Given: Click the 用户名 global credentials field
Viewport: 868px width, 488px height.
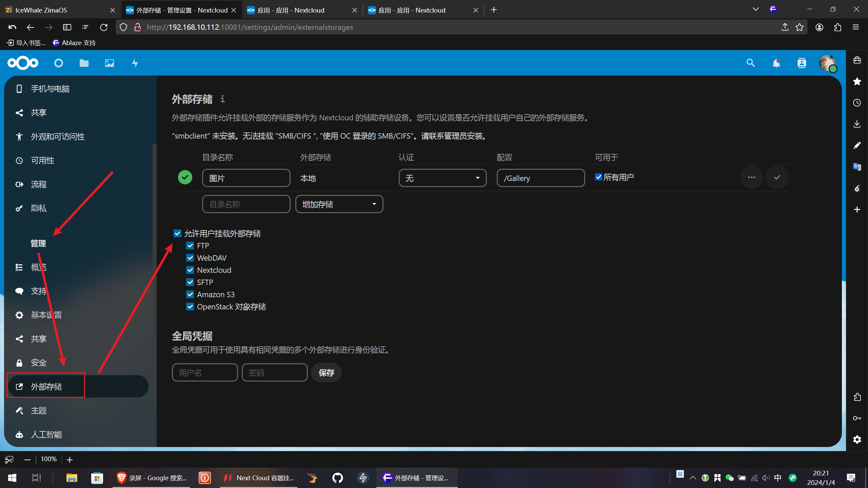Looking at the screenshot, I should tap(205, 373).
